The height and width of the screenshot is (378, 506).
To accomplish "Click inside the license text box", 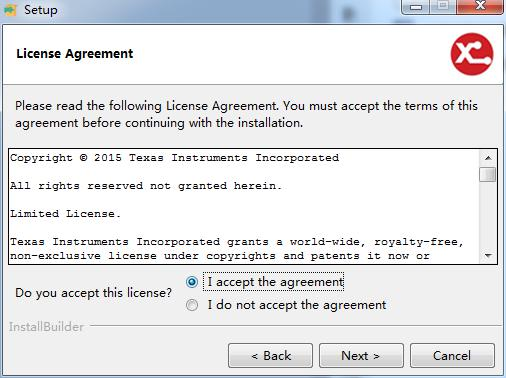I will coord(244,207).
